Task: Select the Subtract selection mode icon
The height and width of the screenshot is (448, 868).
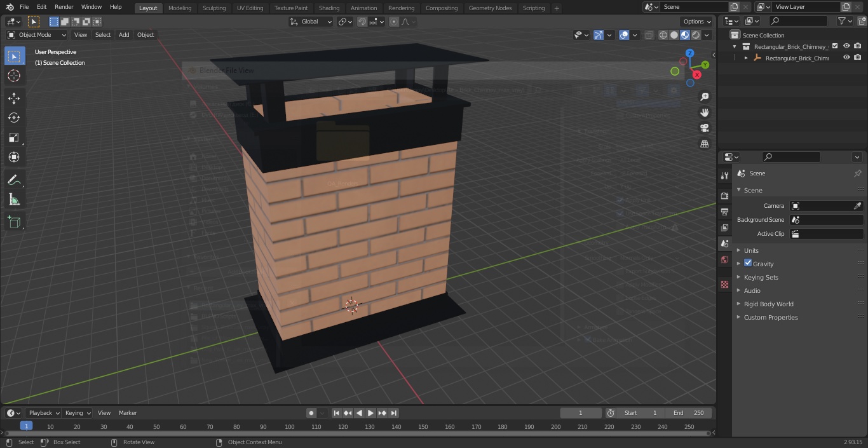Action: tap(76, 22)
